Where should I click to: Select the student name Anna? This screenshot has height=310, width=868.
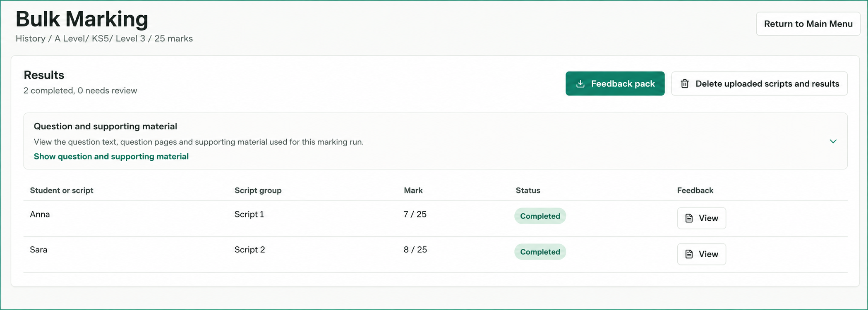click(x=40, y=214)
